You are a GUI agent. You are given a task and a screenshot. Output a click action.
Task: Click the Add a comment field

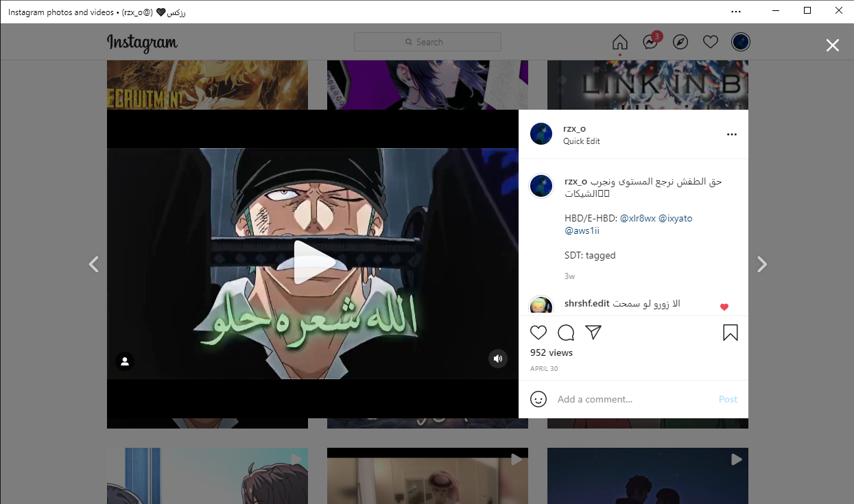pyautogui.click(x=632, y=399)
